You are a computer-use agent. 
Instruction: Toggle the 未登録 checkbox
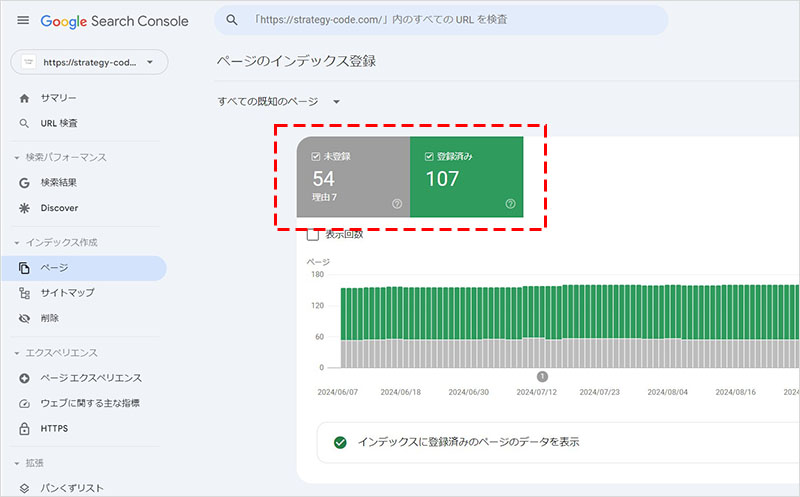pos(316,156)
